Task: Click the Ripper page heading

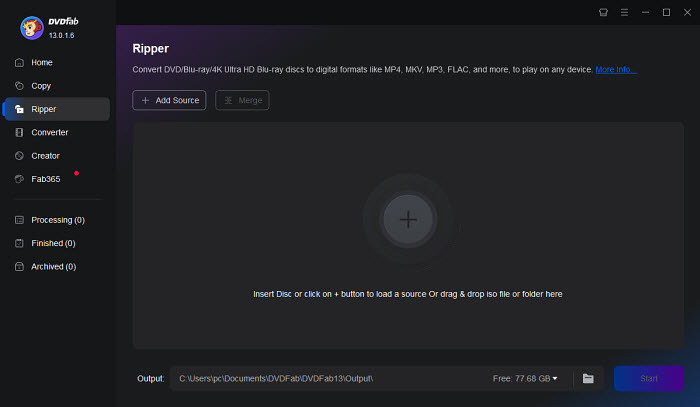Action: [x=151, y=49]
